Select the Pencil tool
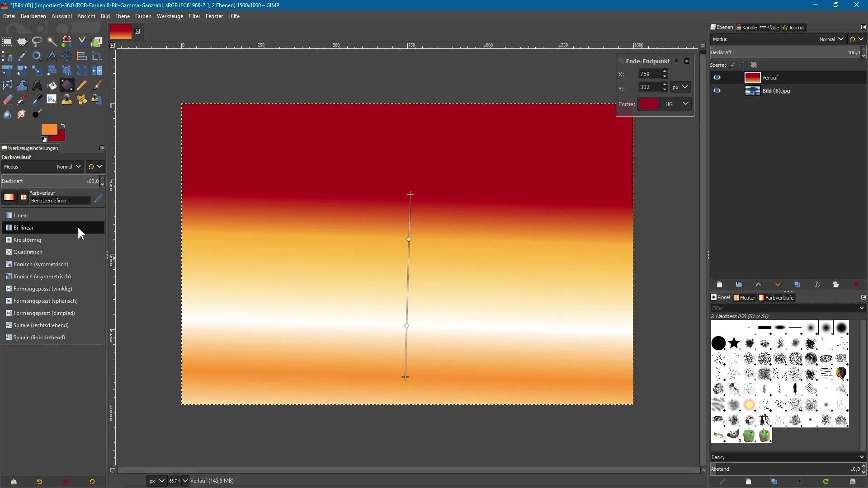This screenshot has width=868, height=488. click(82, 85)
